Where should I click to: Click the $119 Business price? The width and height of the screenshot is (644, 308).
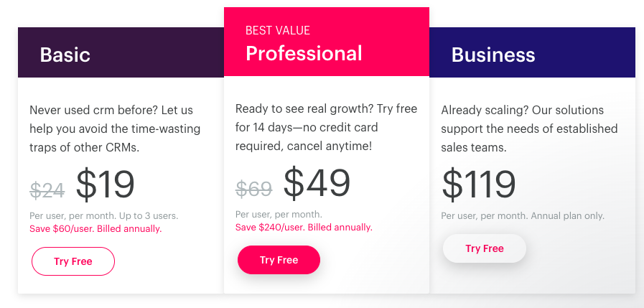pos(478,185)
